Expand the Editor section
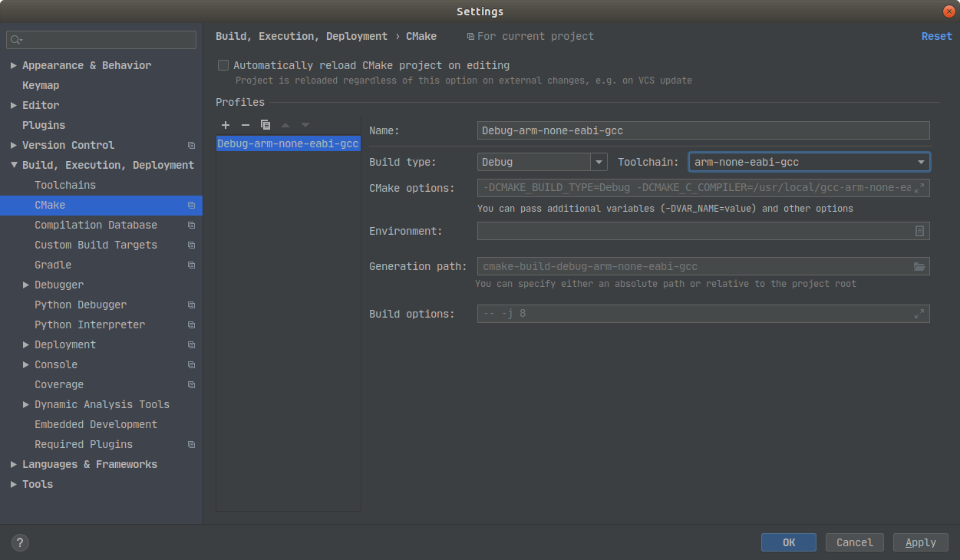Viewport: 960px width, 560px height. pyautogui.click(x=14, y=105)
